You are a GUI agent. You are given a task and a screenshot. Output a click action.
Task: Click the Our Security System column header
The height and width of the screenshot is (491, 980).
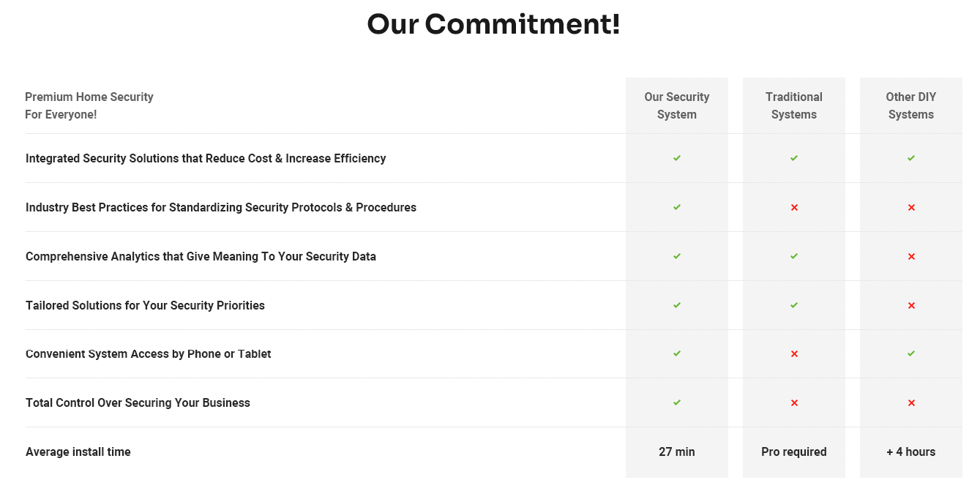(677, 105)
